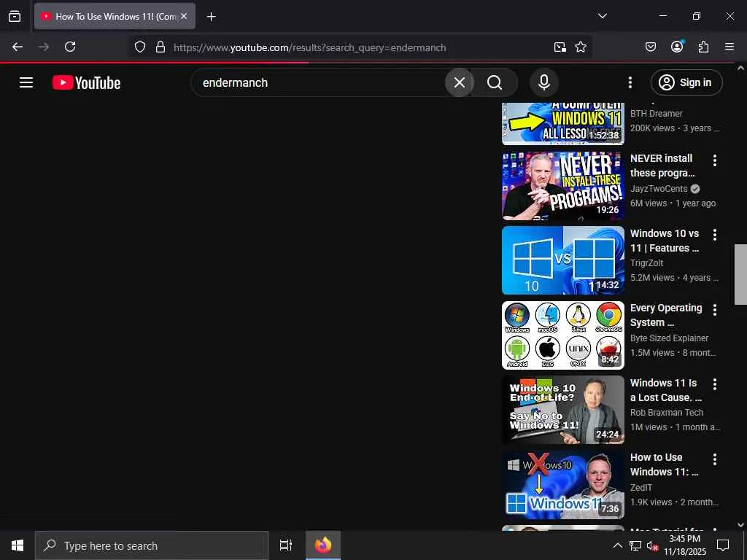Viewport: 747px width, 560px height.
Task: Open the muted volume tray icon
Action: (652, 545)
